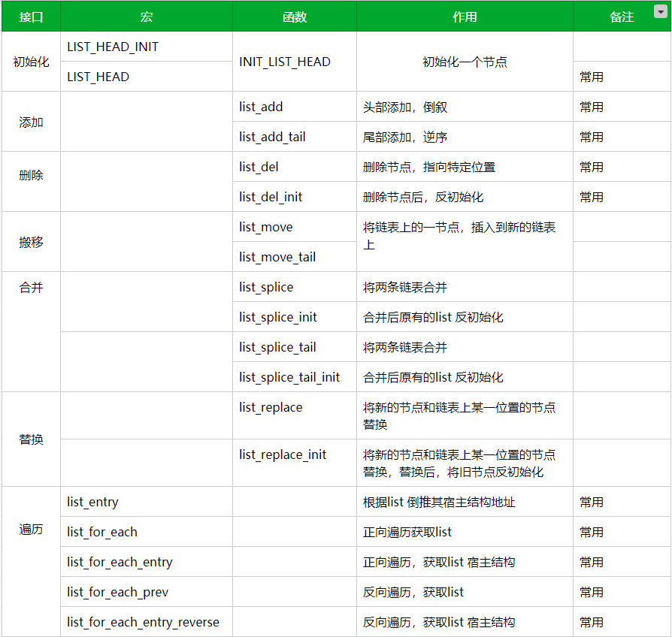Click the list_add function cell
This screenshot has width=672, height=637.
[x=295, y=107]
